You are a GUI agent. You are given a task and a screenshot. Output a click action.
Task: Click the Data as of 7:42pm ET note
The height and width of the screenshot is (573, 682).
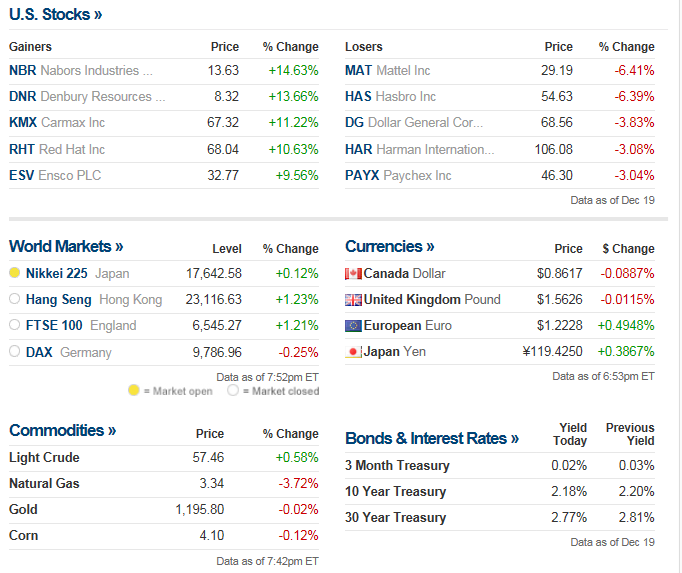267,562
